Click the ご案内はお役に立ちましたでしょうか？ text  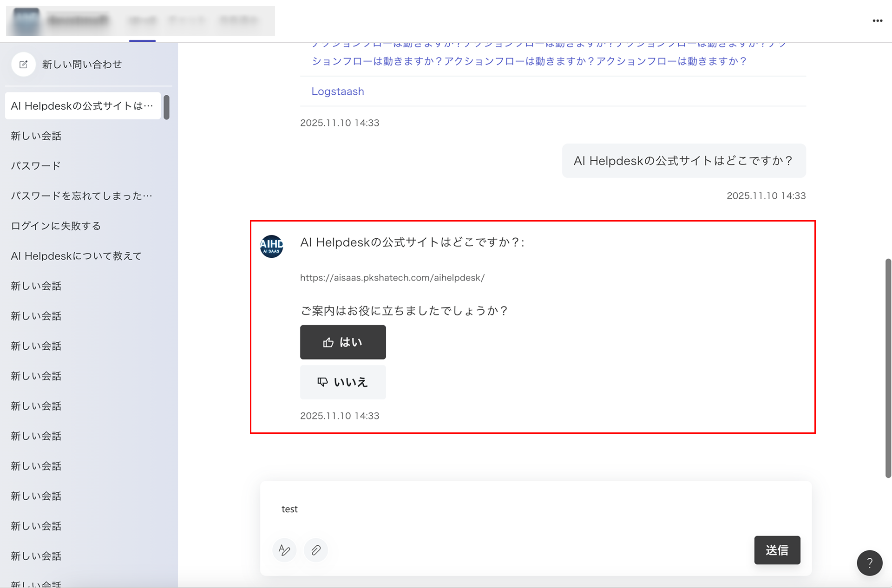(x=404, y=311)
